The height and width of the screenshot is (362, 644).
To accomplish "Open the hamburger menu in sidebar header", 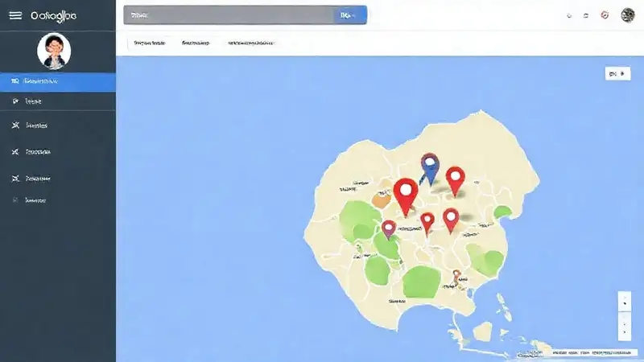I will pos(15,15).
